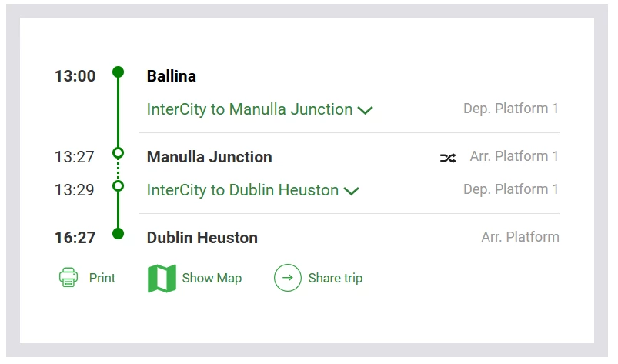Click the Manulla Junction arrival stop marker
This screenshot has height=364, width=618.
pos(118,153)
